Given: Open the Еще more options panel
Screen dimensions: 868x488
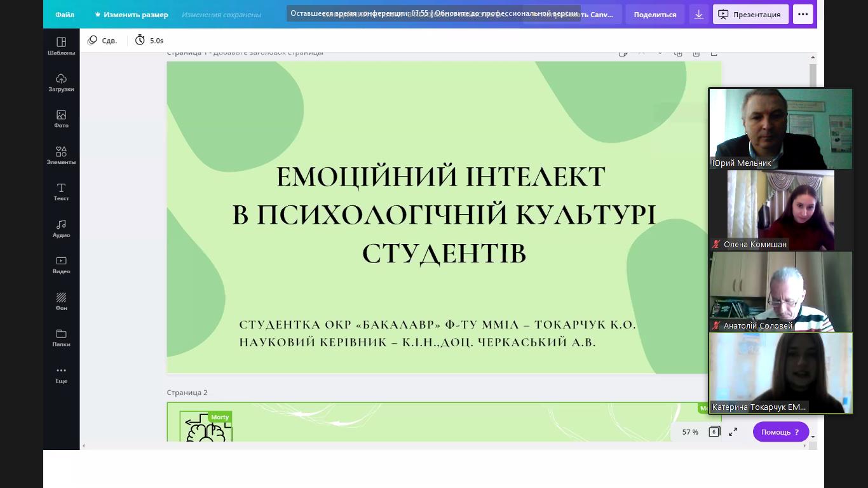Looking at the screenshot, I should click(61, 375).
